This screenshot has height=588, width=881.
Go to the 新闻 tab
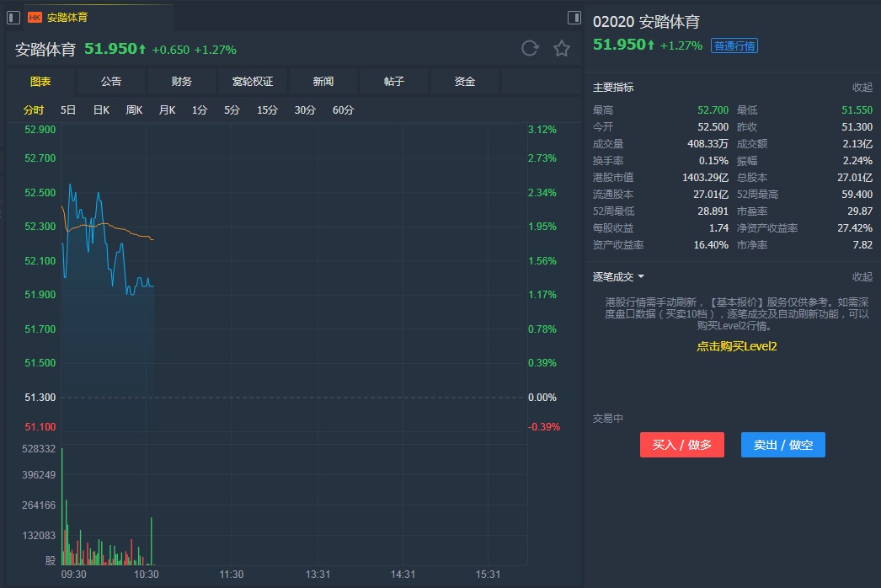pyautogui.click(x=323, y=82)
